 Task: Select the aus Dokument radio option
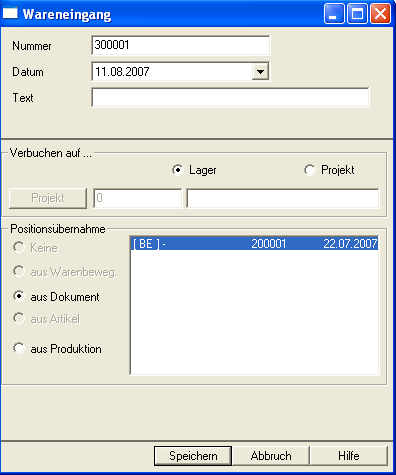click(19, 296)
